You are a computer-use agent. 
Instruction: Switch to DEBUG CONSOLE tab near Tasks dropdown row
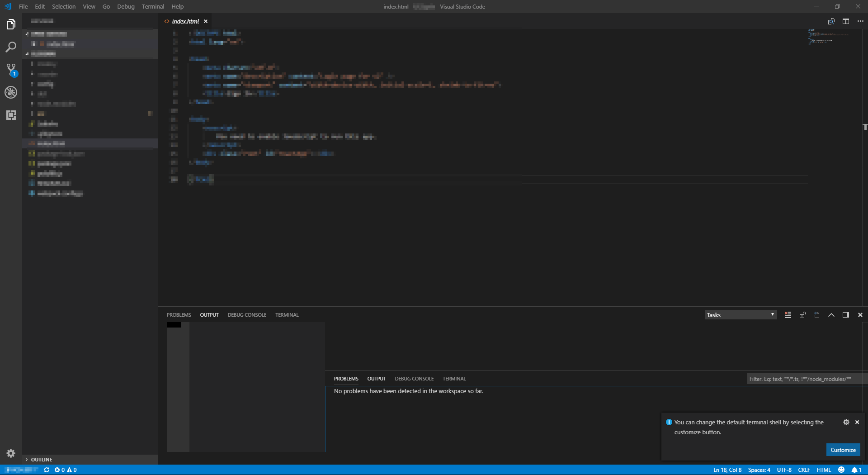coord(247,315)
